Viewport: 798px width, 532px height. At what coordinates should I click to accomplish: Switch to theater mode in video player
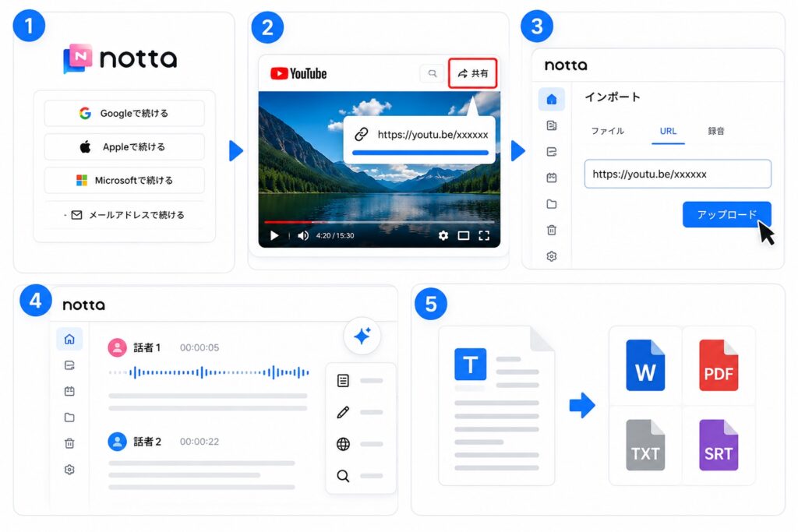pyautogui.click(x=463, y=235)
